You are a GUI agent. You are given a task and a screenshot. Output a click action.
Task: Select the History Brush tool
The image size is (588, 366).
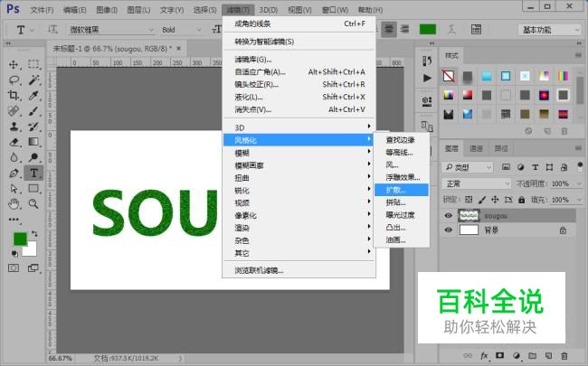pos(33,127)
